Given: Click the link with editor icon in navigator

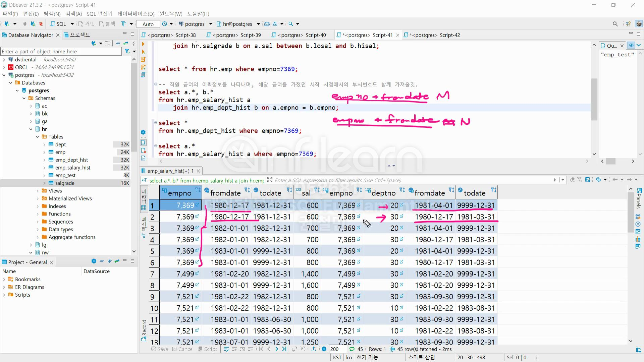Looking at the screenshot, I should pos(126,43).
